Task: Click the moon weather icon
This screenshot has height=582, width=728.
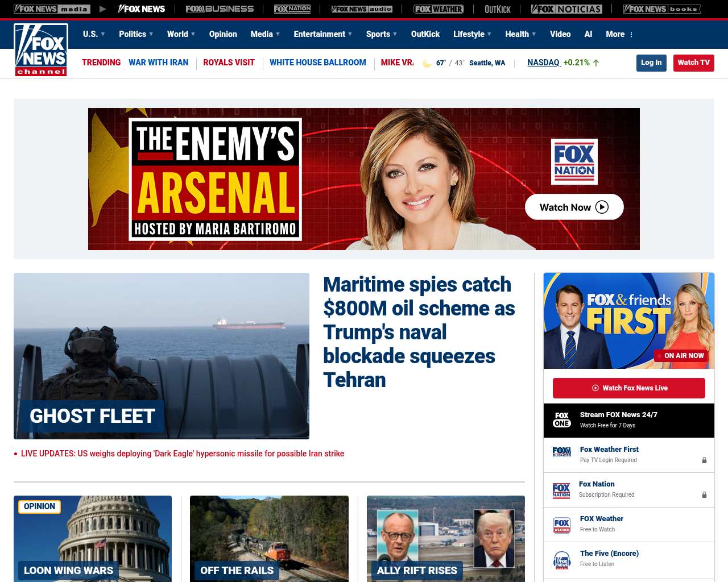Action: click(x=427, y=63)
